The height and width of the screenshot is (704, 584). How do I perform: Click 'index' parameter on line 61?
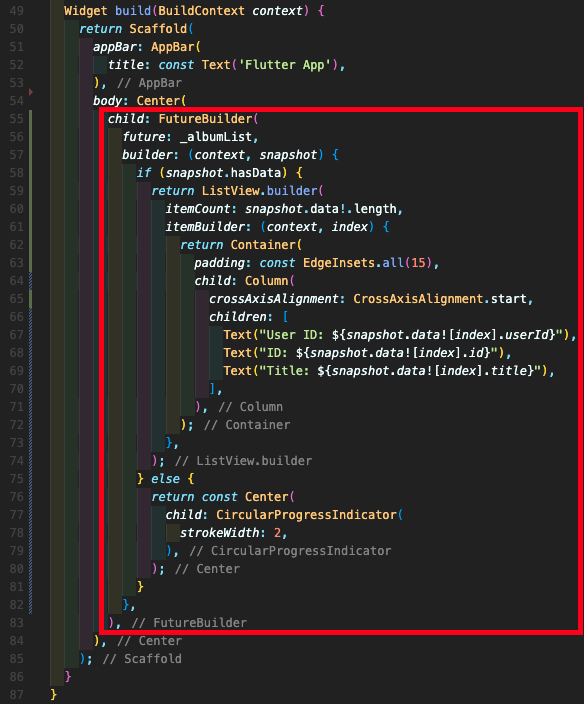(350, 227)
